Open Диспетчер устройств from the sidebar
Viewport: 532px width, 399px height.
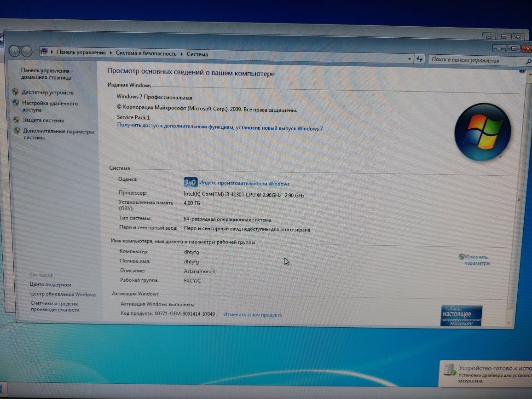[47, 93]
